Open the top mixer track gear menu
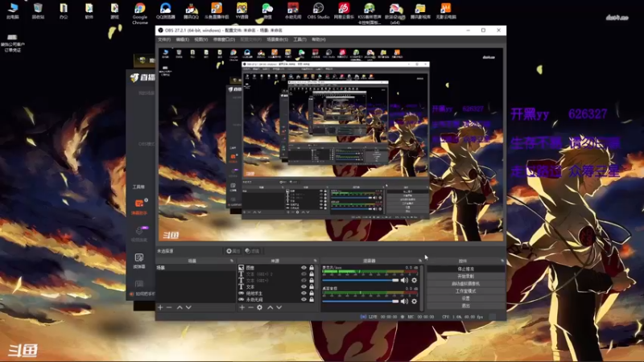Image resolution: width=644 pixels, height=362 pixels. point(414,280)
